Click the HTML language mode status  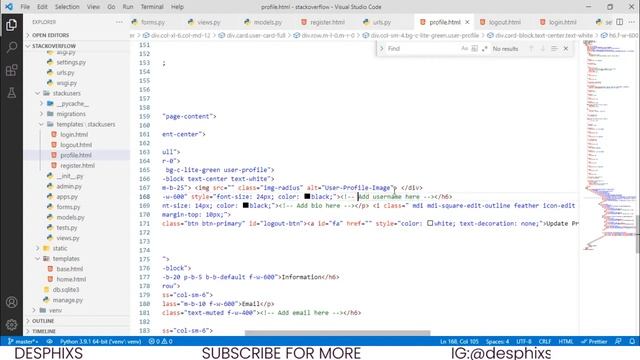(566, 341)
